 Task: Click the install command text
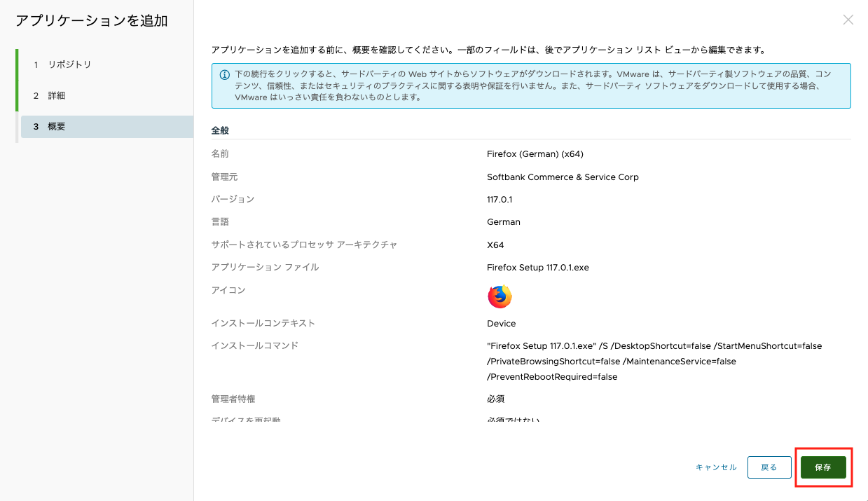[x=654, y=362]
